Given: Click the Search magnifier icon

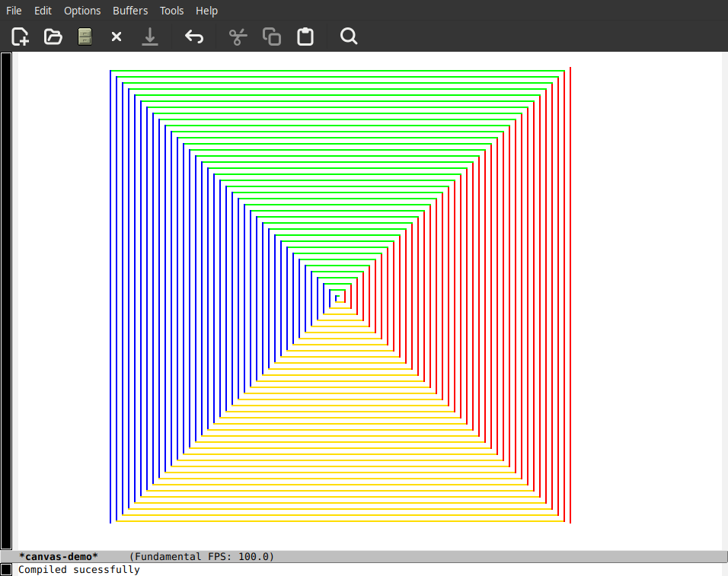Looking at the screenshot, I should (x=349, y=37).
